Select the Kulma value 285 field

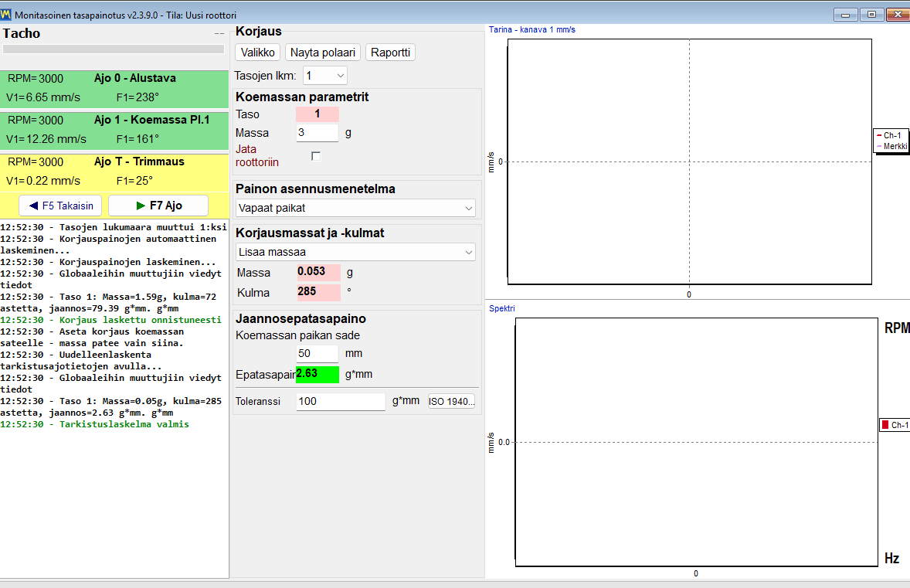(x=318, y=292)
